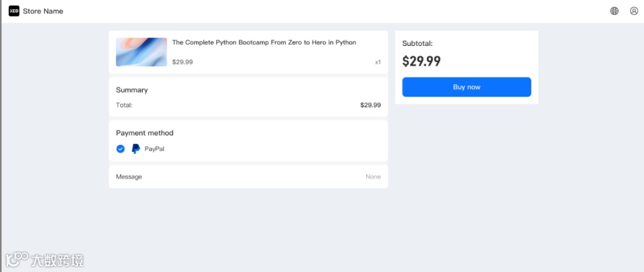644x272 pixels.
Task: Click the Store Name header text
Action: (x=43, y=11)
